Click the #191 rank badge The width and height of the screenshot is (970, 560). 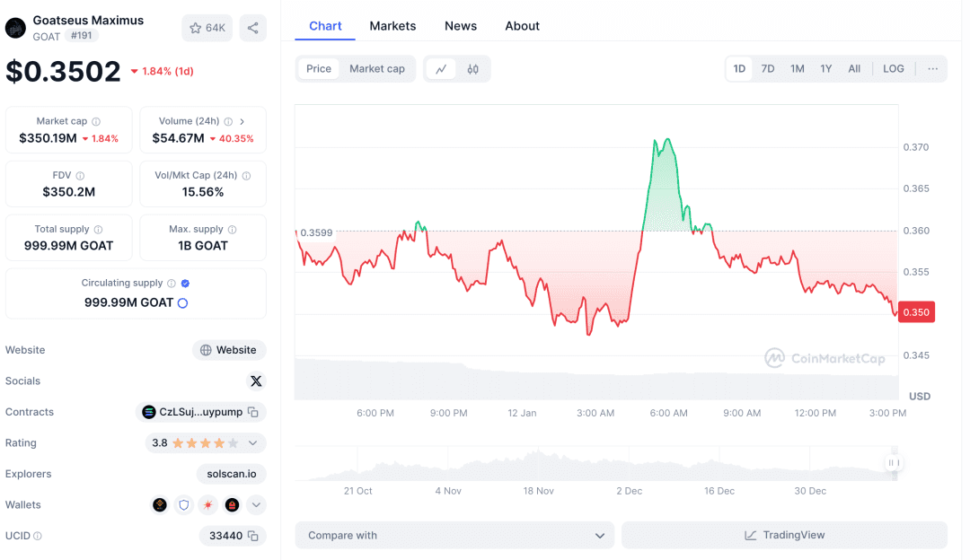(x=82, y=36)
